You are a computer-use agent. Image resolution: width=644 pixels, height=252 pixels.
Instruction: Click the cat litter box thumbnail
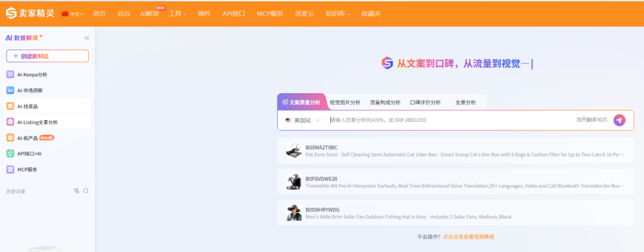pyautogui.click(x=293, y=151)
